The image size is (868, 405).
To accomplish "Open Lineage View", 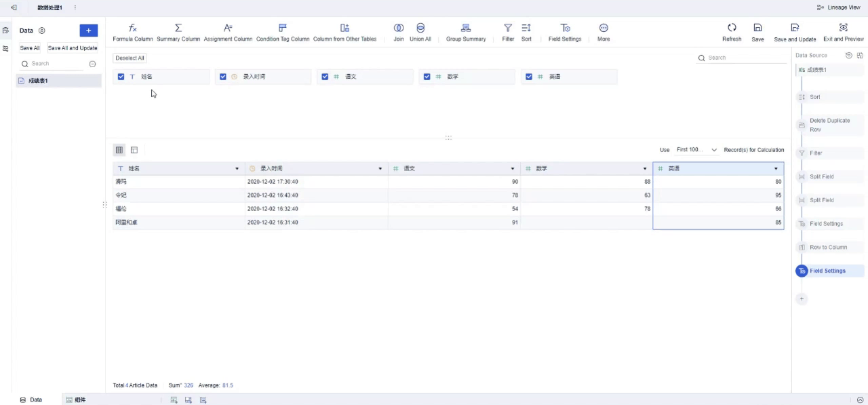I will [839, 7].
